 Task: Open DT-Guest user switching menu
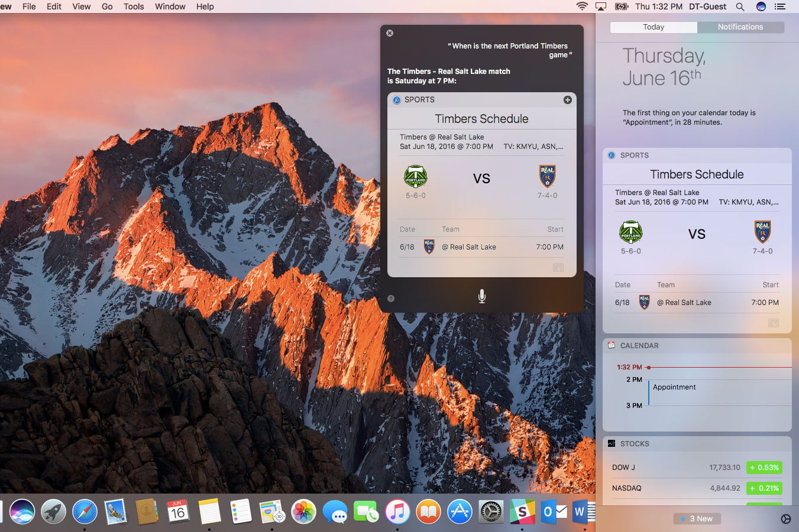pyautogui.click(x=707, y=7)
